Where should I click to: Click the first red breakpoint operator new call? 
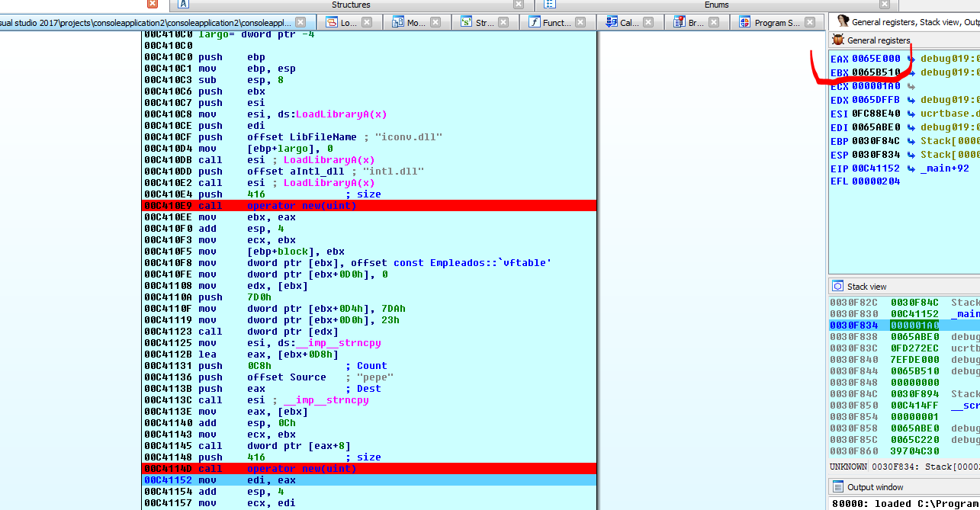coord(301,206)
